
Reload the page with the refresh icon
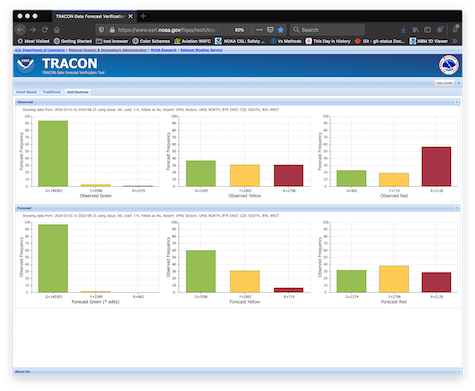point(45,30)
